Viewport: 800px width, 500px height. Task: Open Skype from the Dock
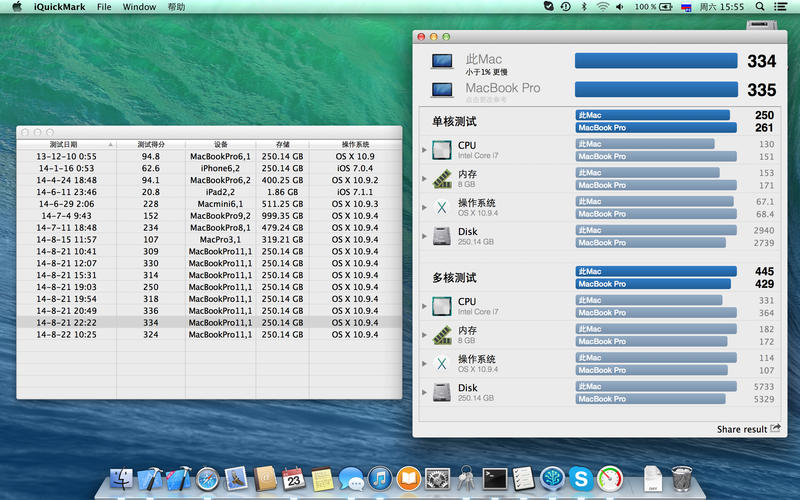(x=581, y=479)
